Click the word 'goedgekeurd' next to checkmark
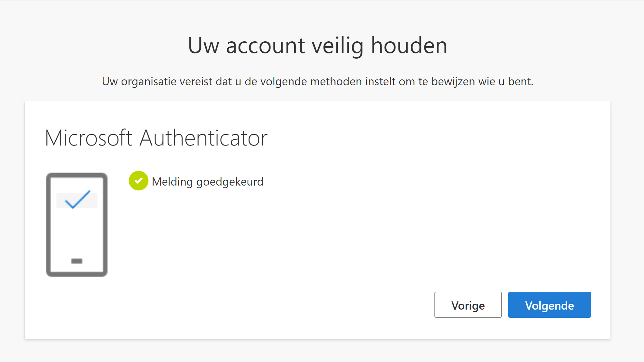Image resolution: width=644 pixels, height=362 pixels. [x=230, y=182]
